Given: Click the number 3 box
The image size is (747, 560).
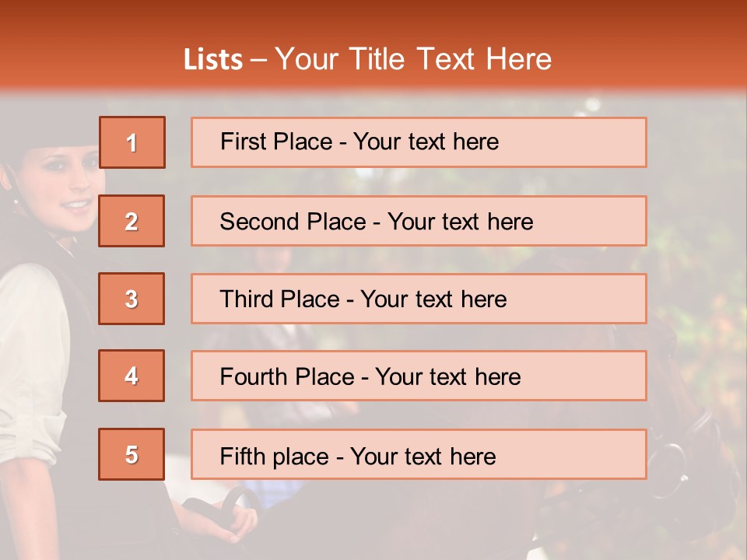Looking at the screenshot, I should pos(132,299).
